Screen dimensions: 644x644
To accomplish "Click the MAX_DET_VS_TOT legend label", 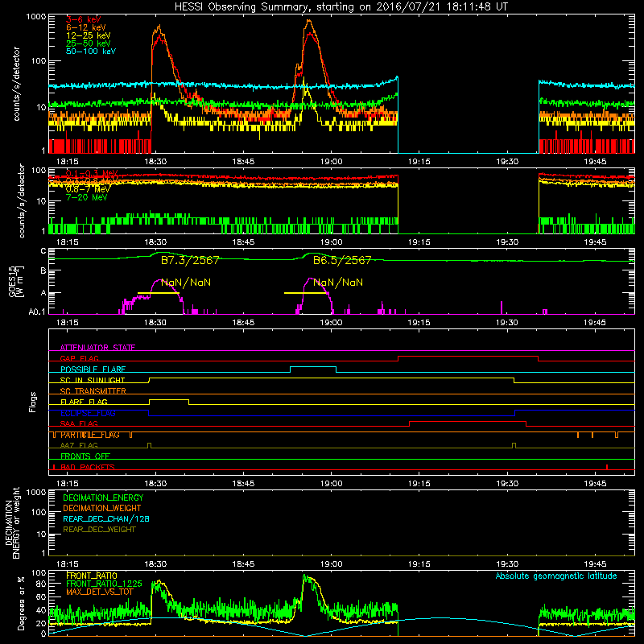I will tap(99, 592).
